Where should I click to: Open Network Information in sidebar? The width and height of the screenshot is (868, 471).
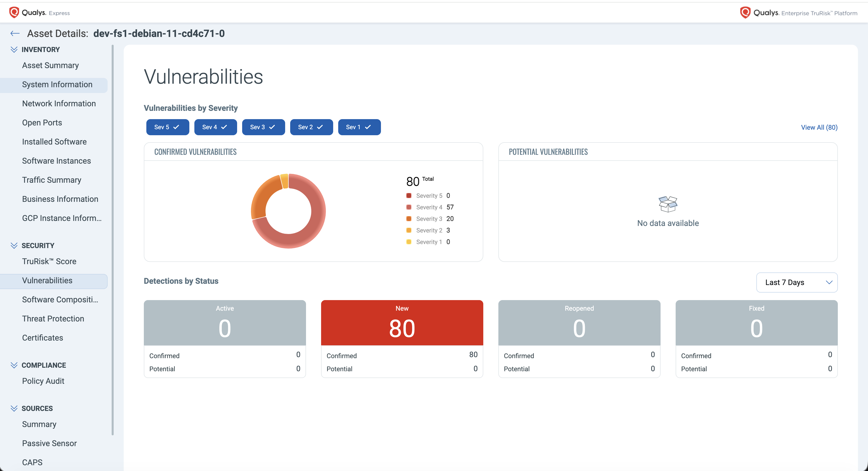[x=59, y=104]
